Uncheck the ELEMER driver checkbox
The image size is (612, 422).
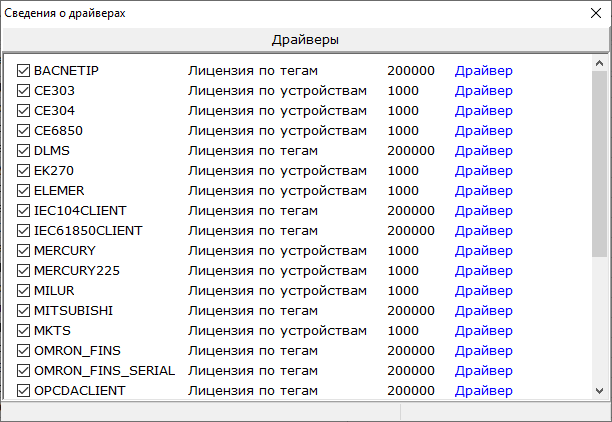[x=23, y=191]
